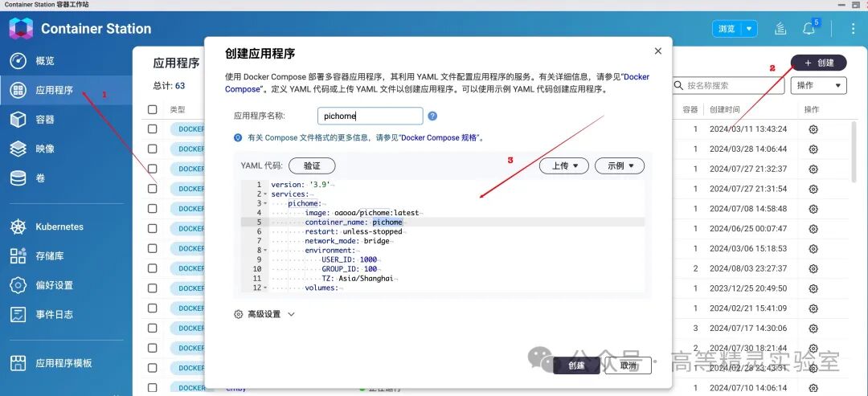
Task: Click the 偏好设置 gear icon in sidebar
Action: tap(18, 285)
